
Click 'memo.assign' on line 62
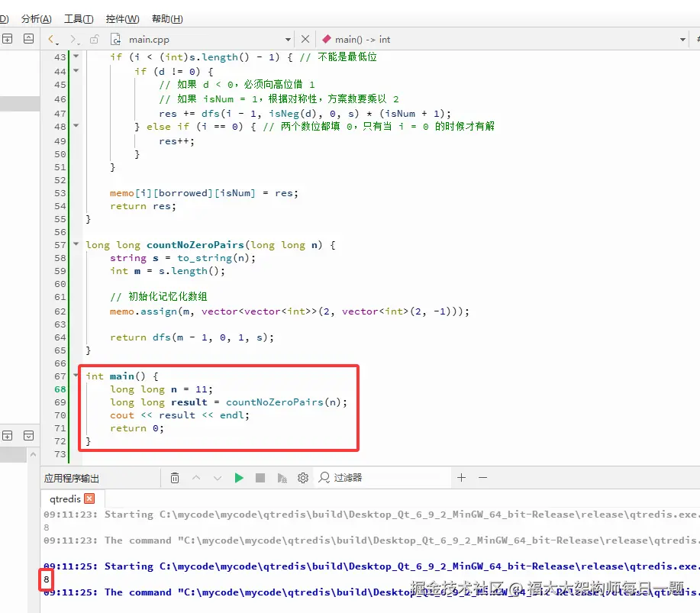click(144, 311)
